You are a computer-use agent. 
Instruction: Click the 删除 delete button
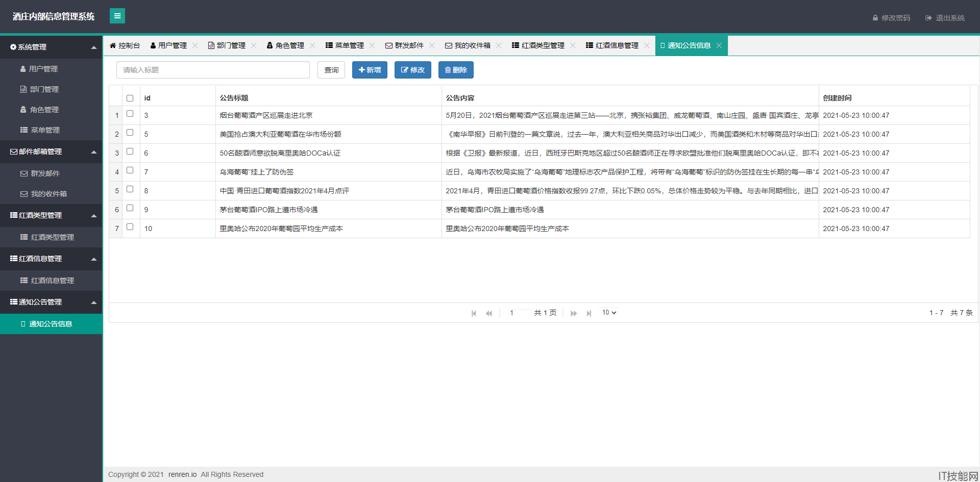456,70
